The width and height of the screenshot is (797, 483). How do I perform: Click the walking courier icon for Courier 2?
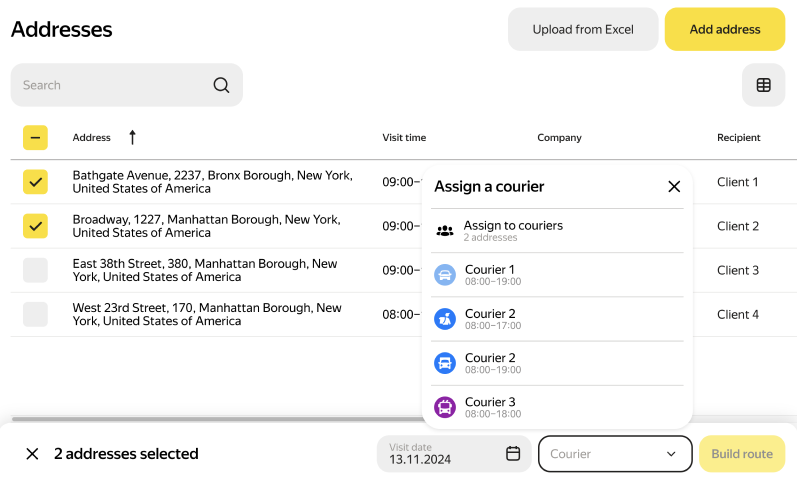coord(445,319)
